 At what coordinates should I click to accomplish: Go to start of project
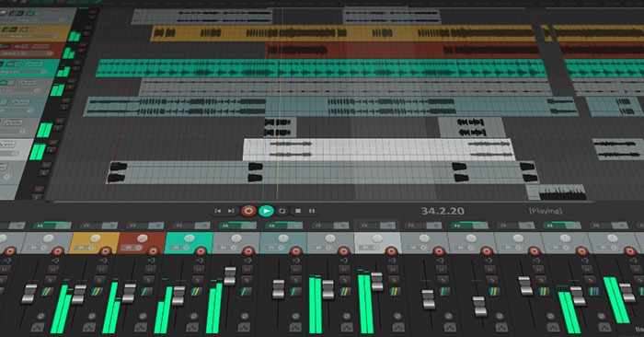point(218,211)
